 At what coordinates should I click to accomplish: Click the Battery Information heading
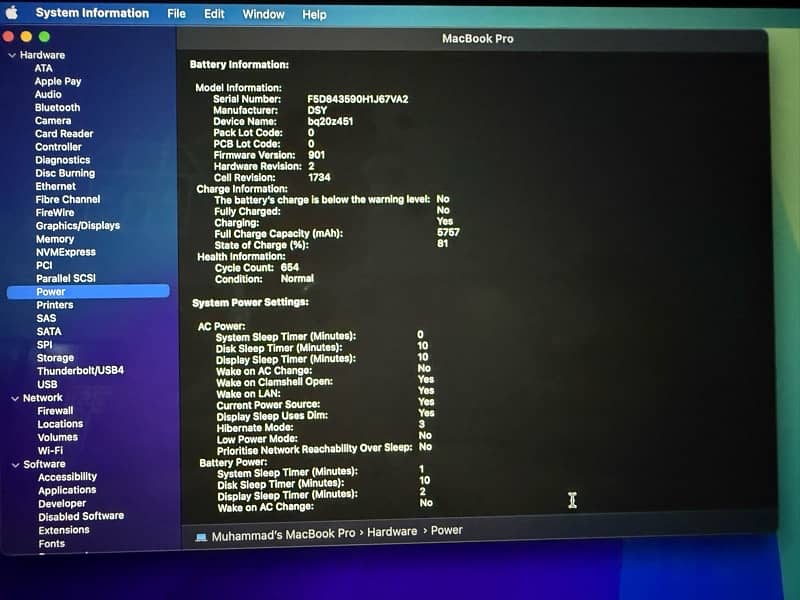coord(239,65)
